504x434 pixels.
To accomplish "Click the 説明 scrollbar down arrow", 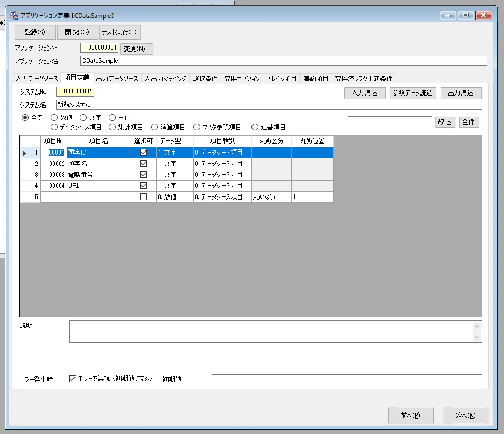I will coord(477,337).
